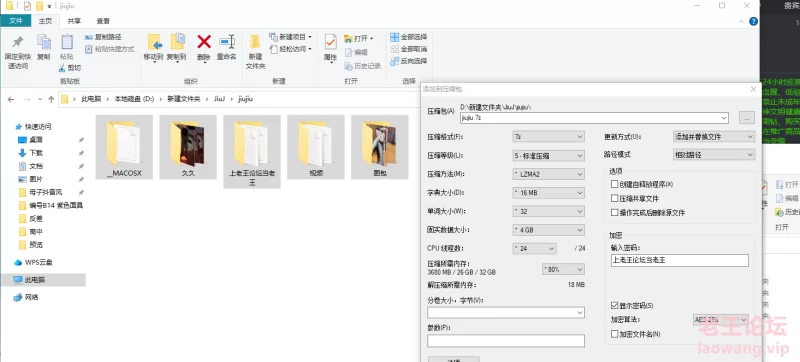Toggle compress shared files (压缩共享文件) checkbox
This screenshot has width=800, height=362.
point(614,198)
